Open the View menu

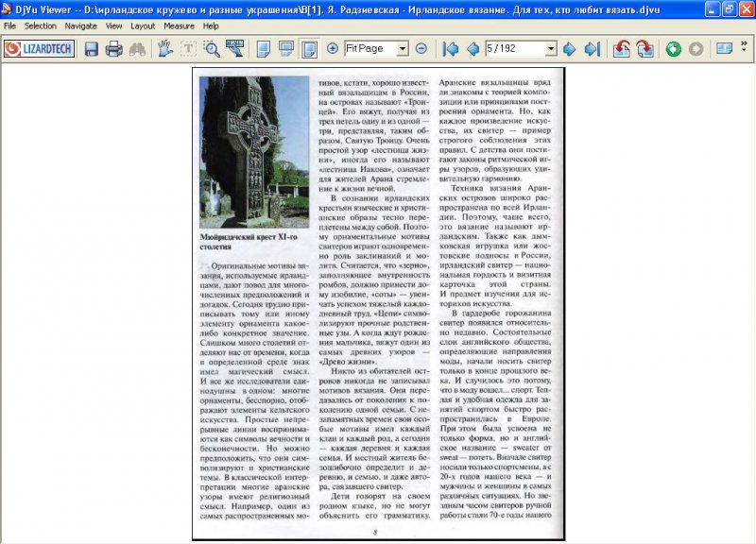[x=113, y=26]
